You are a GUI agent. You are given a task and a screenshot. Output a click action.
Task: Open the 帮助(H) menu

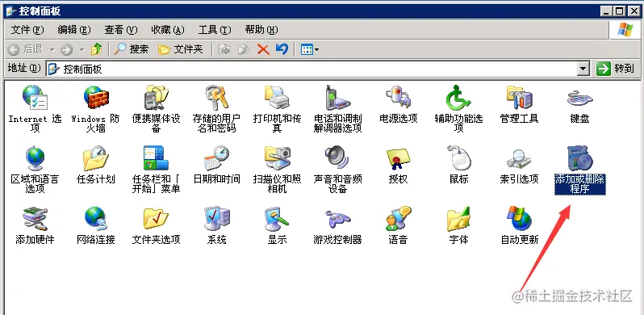coord(261,30)
